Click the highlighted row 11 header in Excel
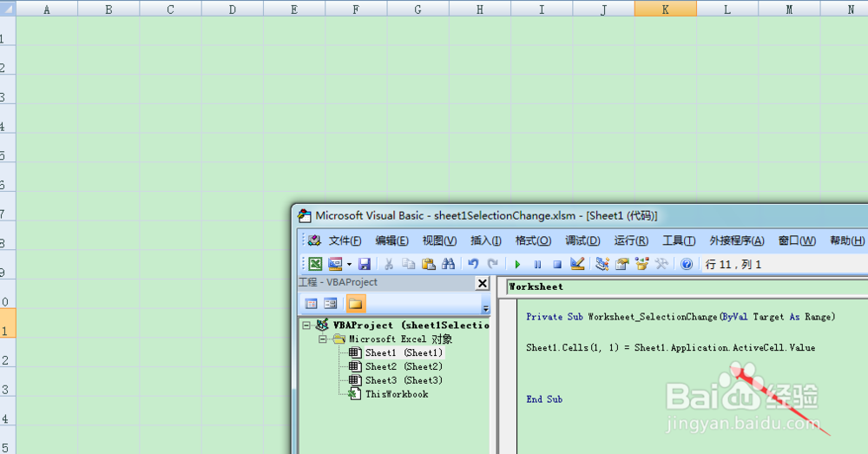The height and width of the screenshot is (454, 868). click(x=7, y=323)
